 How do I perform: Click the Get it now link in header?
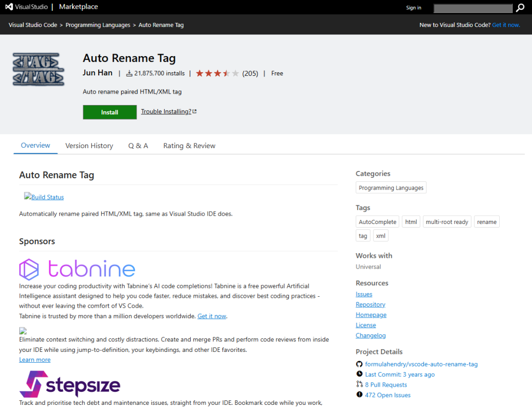pos(506,25)
